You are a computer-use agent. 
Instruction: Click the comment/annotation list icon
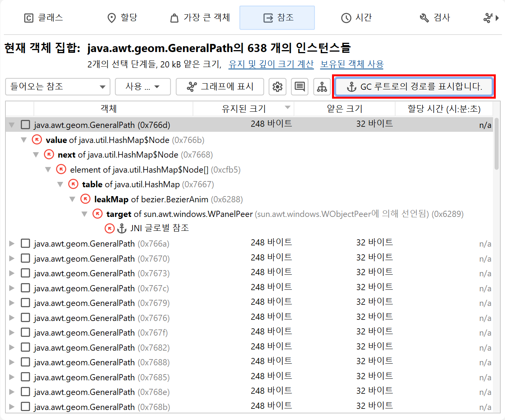point(299,87)
